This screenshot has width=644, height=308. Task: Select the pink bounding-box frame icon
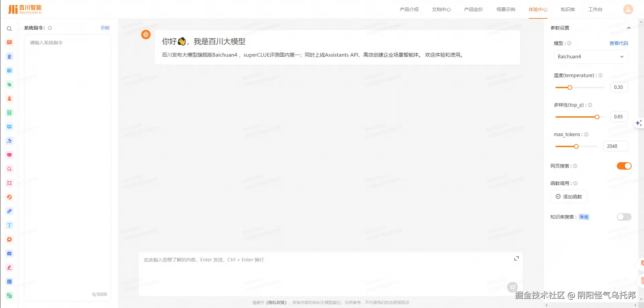coord(9,183)
